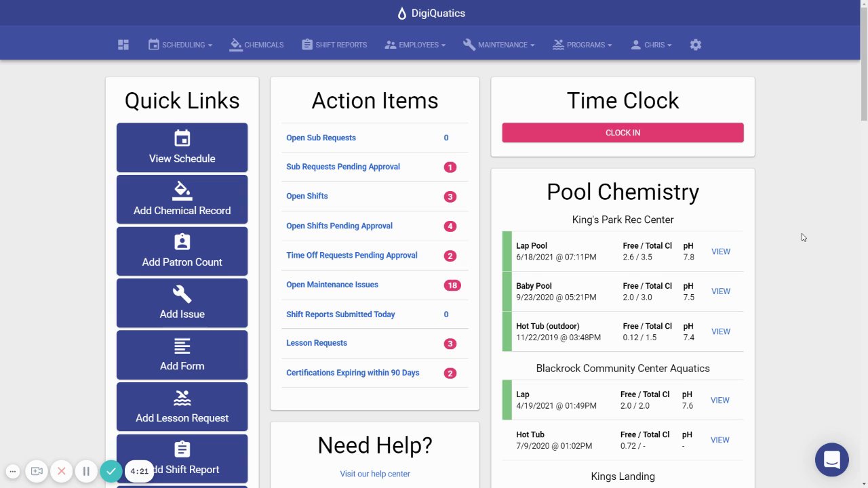Click the Visit our help center link
The height and width of the screenshot is (488, 868).
click(375, 474)
